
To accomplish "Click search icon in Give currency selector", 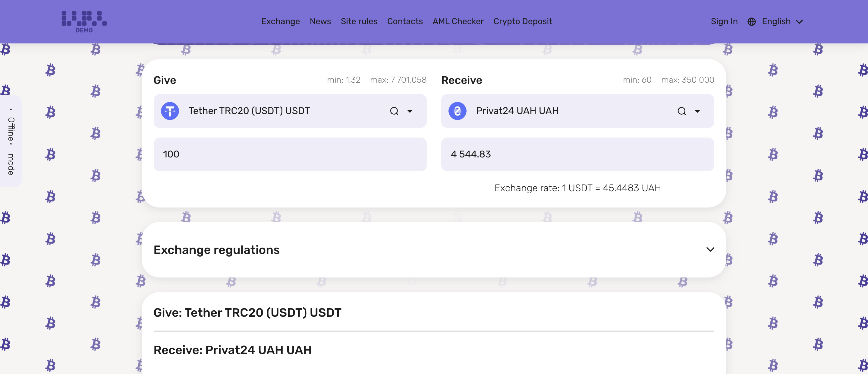I will (x=394, y=111).
